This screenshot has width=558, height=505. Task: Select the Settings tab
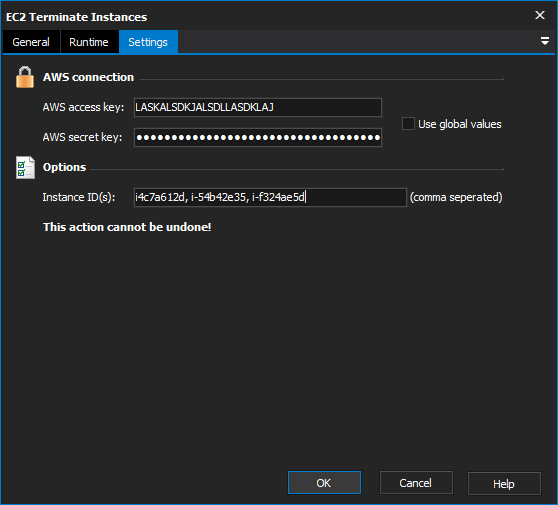click(x=148, y=42)
